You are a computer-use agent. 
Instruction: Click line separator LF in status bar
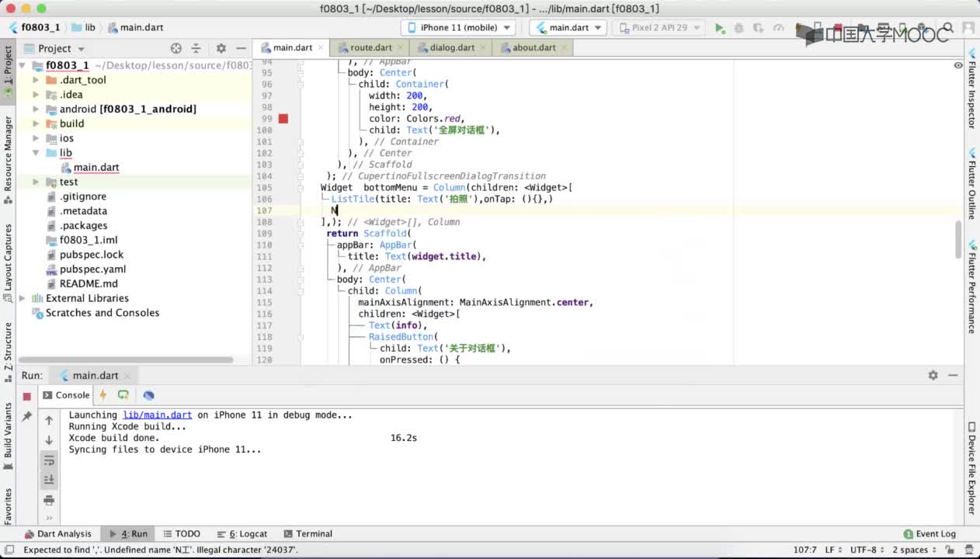(x=832, y=550)
